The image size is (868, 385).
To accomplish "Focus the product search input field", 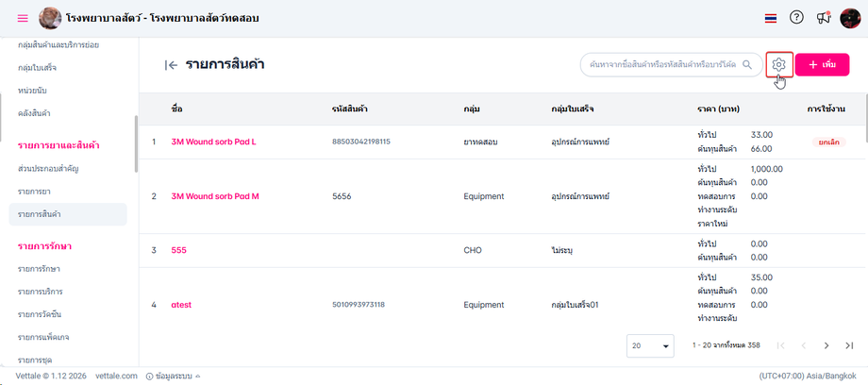I will (660, 64).
